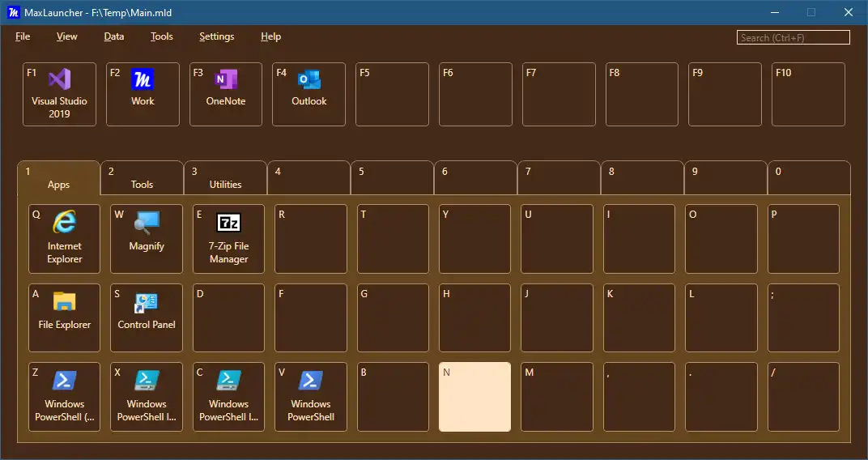Open Control Panel on key S
Image resolution: width=868 pixels, height=460 pixels.
(146, 317)
